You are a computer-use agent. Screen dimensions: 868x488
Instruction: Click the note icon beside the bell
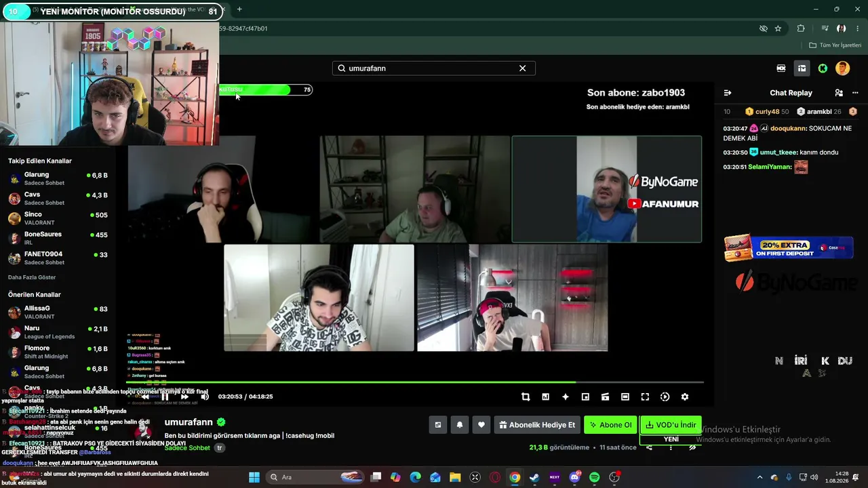click(x=438, y=425)
